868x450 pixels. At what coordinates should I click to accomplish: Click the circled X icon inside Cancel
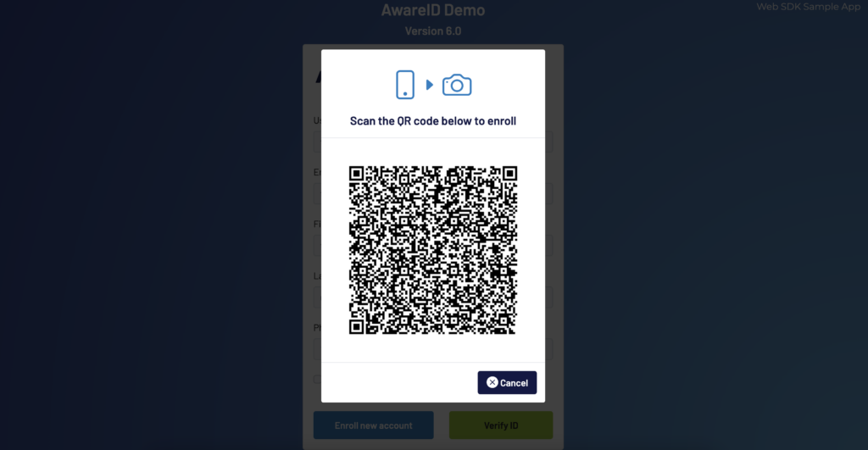coord(492,382)
